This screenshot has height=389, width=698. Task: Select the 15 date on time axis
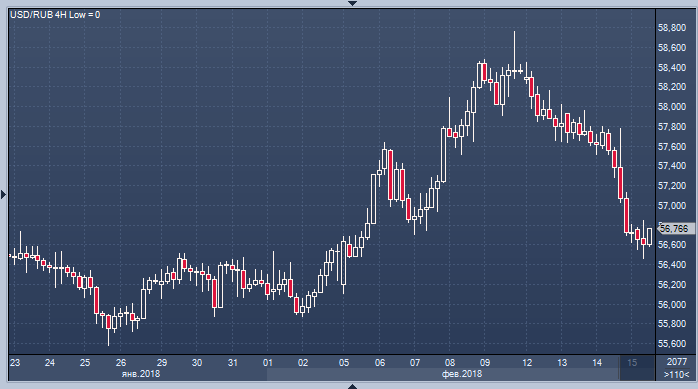(632, 363)
